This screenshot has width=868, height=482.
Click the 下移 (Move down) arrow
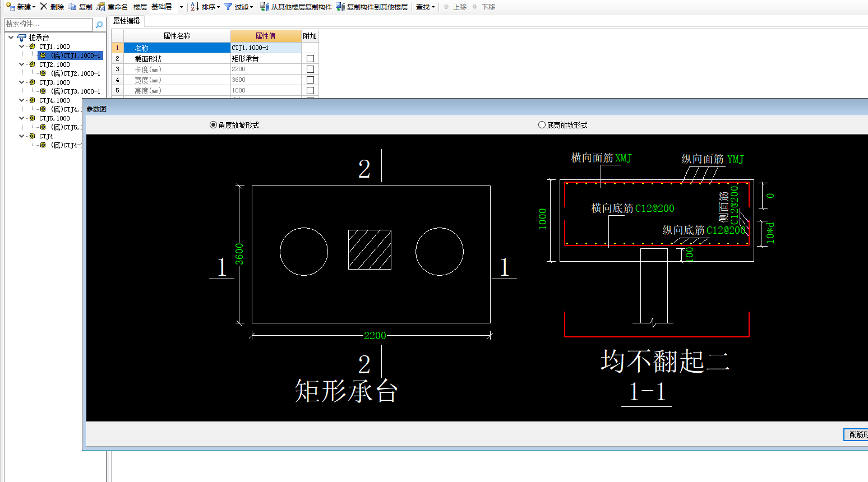click(475, 7)
